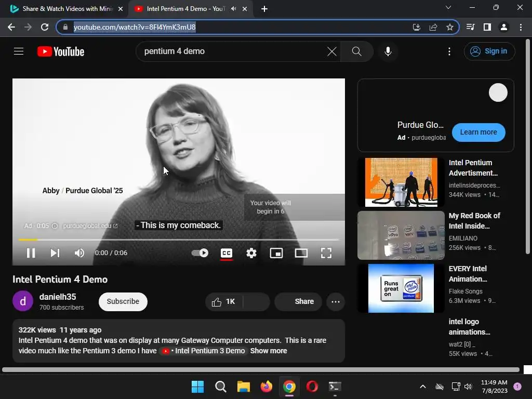Go back to the previous page

tap(11, 27)
